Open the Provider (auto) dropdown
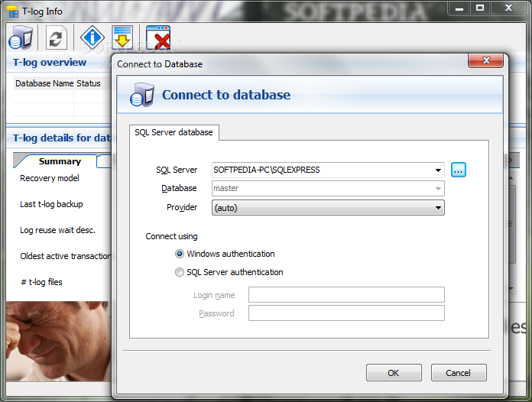Screen dimensions: 532x402 [x=328, y=208]
